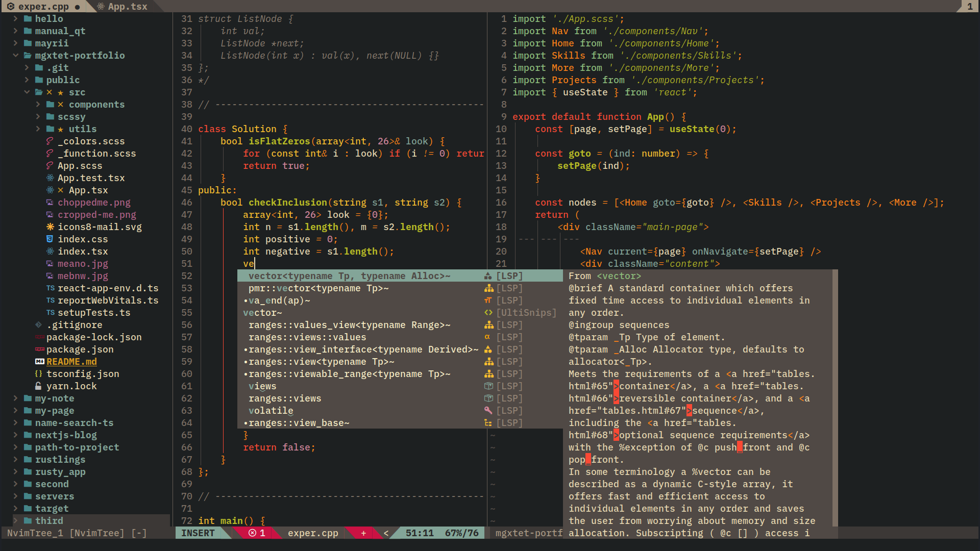Click the keyword icon beside volatile completion
980x551 pixels.
tap(488, 410)
